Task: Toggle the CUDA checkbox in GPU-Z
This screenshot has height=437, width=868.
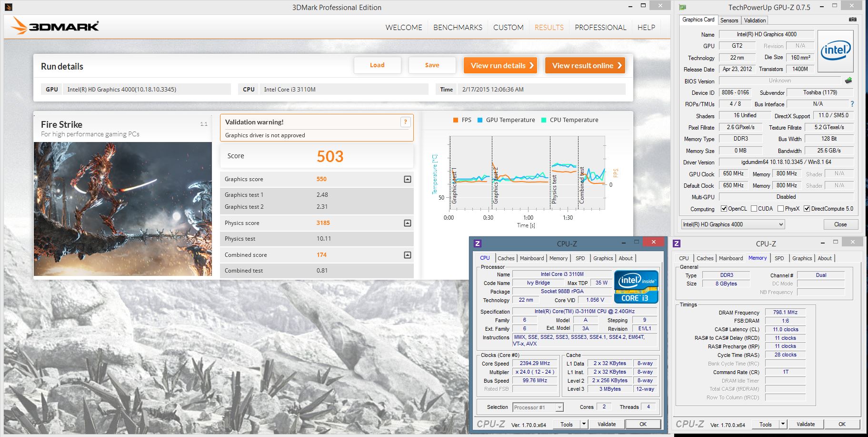Action: click(754, 209)
